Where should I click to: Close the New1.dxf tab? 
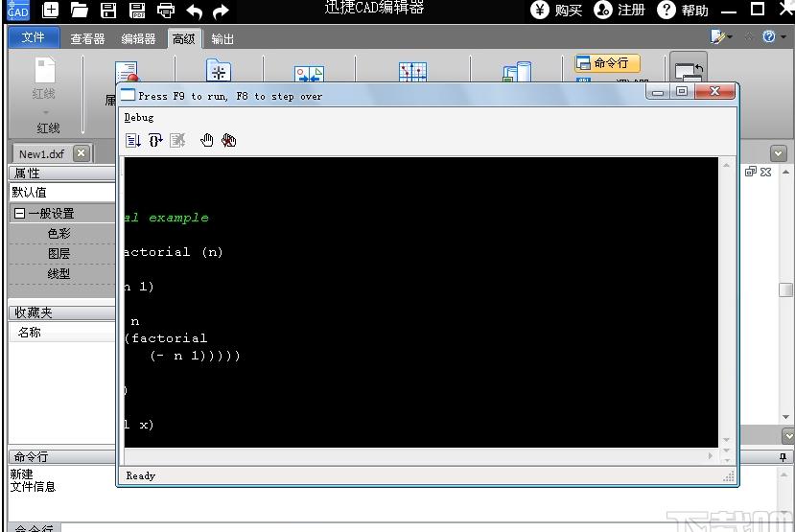click(x=82, y=153)
